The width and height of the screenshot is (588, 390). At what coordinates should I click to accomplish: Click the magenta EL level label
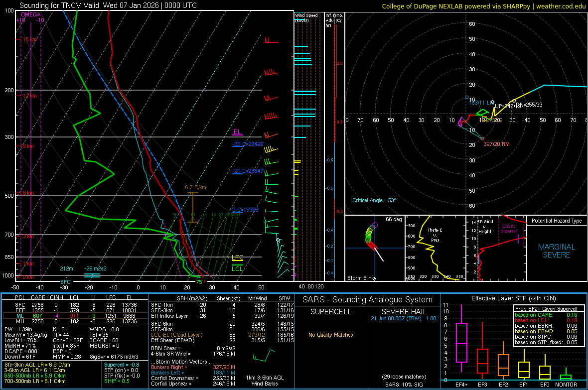(x=237, y=132)
